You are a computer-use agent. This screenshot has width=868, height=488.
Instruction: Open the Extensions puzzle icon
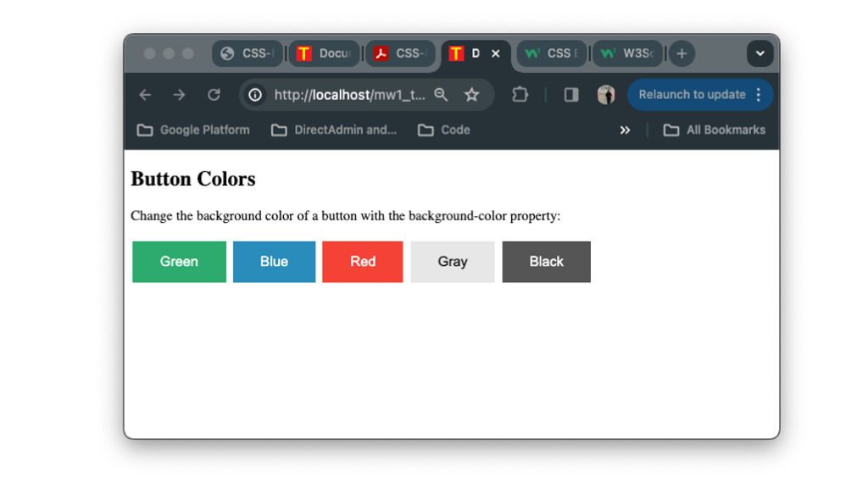click(x=520, y=95)
